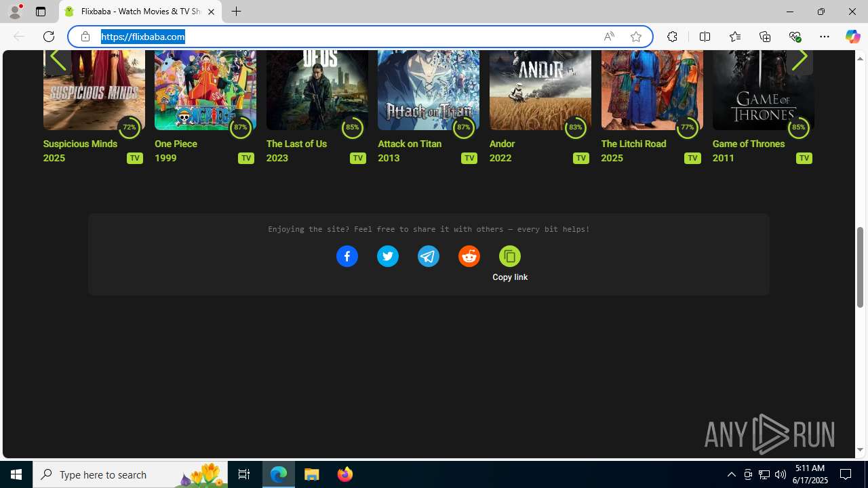
Task: Click year 1999 under One Piece
Action: (165, 158)
